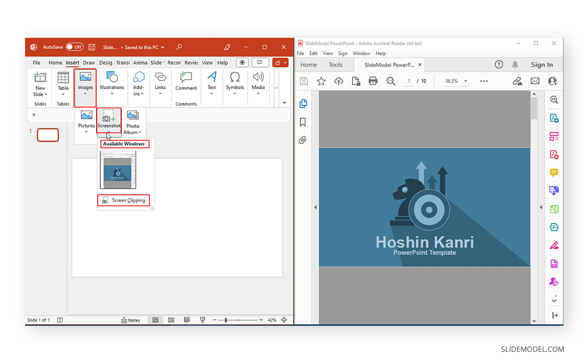Image resolution: width=588 pixels, height=364 pixels.
Task: Open Page Thumbnails panel in Acrobat
Action: coord(303,103)
